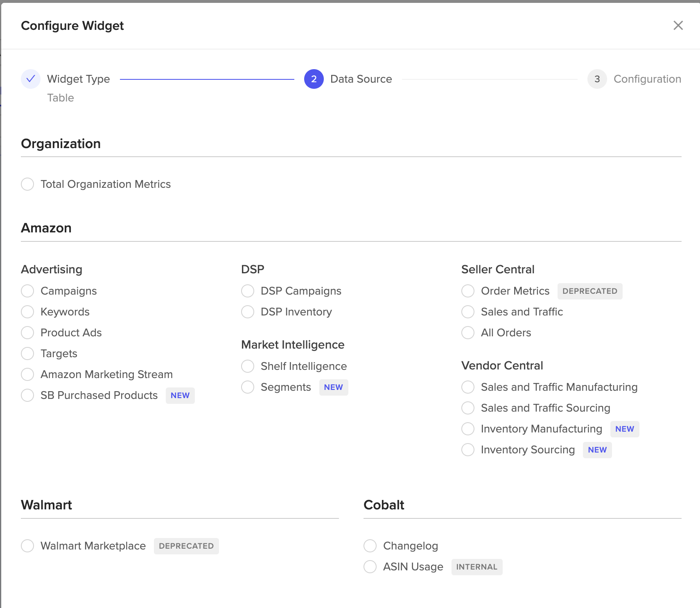Image resolution: width=700 pixels, height=608 pixels.
Task: Click the Market Intelligence heading
Action: pyautogui.click(x=293, y=345)
